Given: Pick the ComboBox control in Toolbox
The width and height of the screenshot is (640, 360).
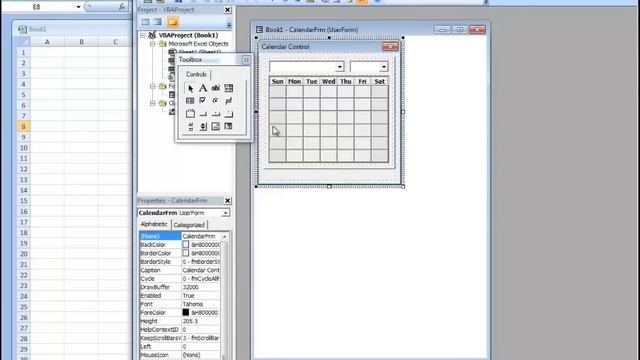Looking at the screenshot, I should [229, 88].
